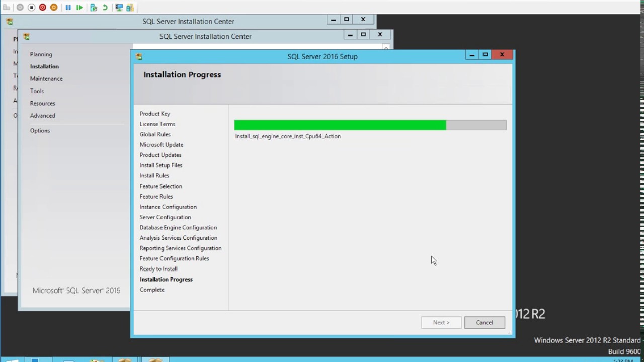Screen dimensions: 644x362
Task: Click the disabled Next > button
Action: point(441,323)
